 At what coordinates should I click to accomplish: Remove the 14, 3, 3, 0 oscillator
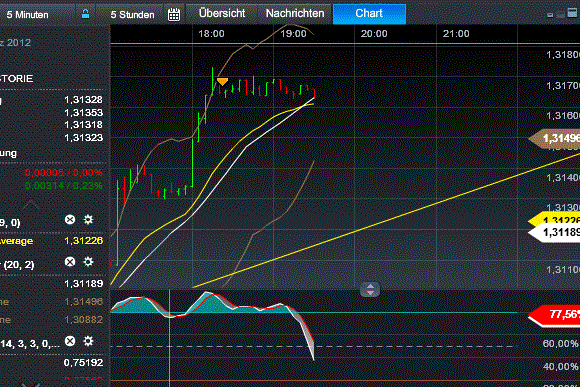[x=70, y=341]
